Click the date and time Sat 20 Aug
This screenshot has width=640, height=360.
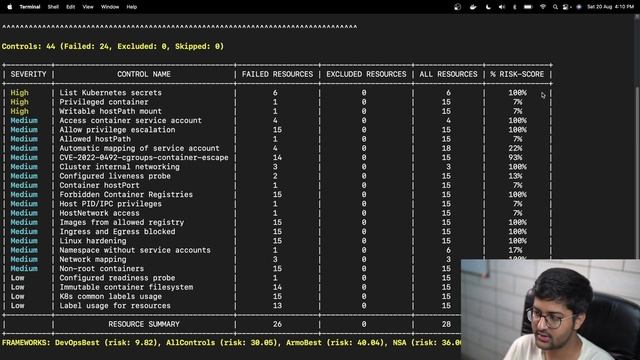click(610, 7)
